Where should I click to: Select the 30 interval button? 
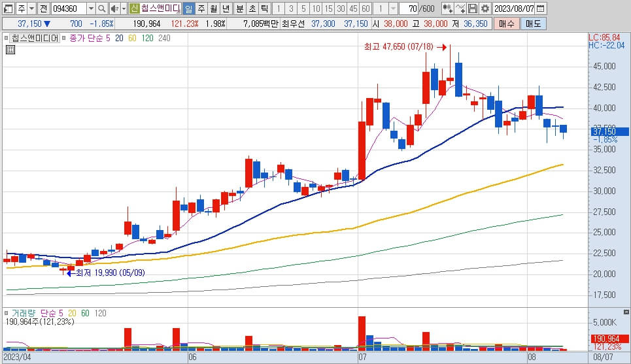[x=341, y=8]
